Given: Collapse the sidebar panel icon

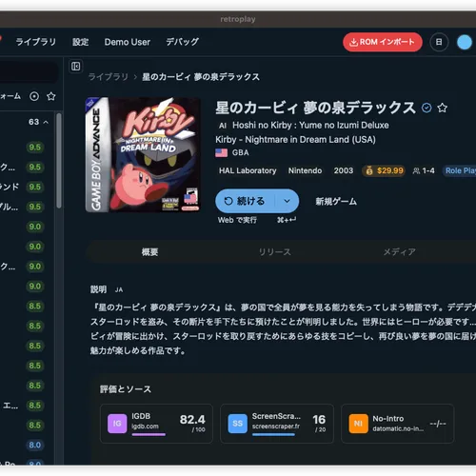Looking at the screenshot, I should coord(75,66).
